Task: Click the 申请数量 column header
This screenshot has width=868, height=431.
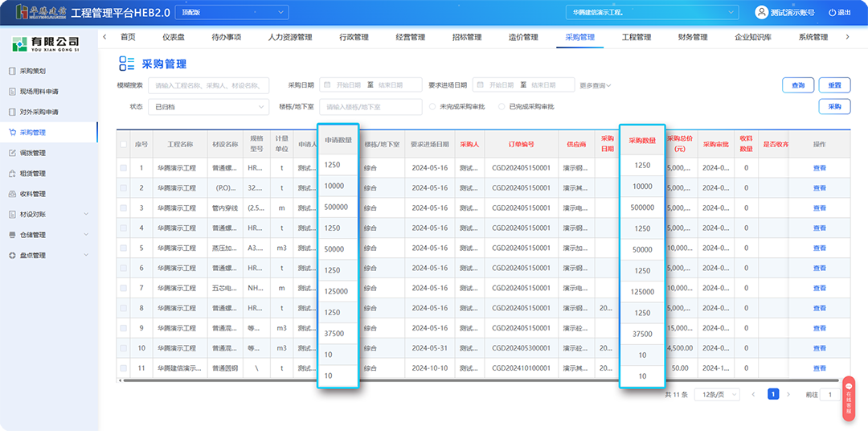Action: coord(338,141)
